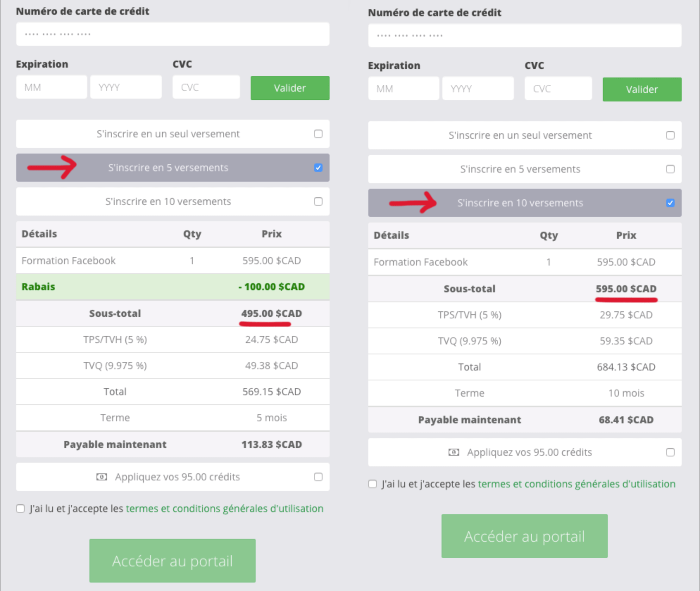
Task: Check single payment checkbox in right form
Action: [670, 135]
